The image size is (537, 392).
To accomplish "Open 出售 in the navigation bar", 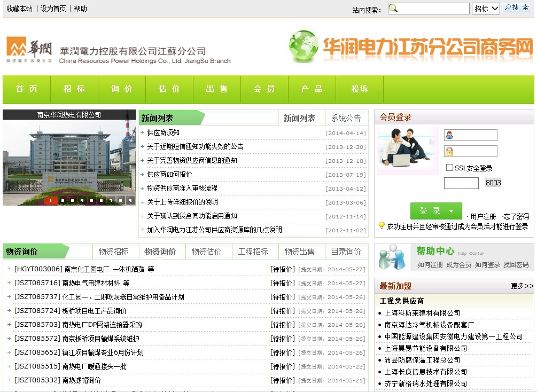I will point(217,89).
